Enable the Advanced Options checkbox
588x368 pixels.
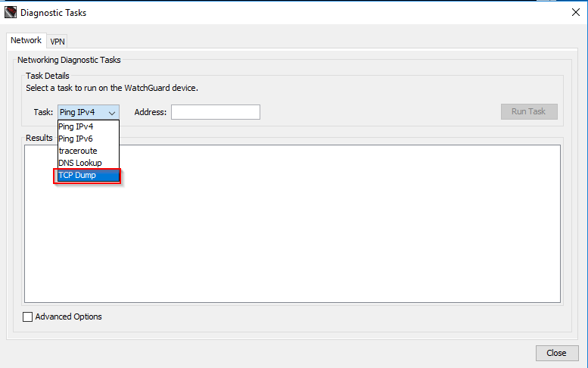pos(28,317)
